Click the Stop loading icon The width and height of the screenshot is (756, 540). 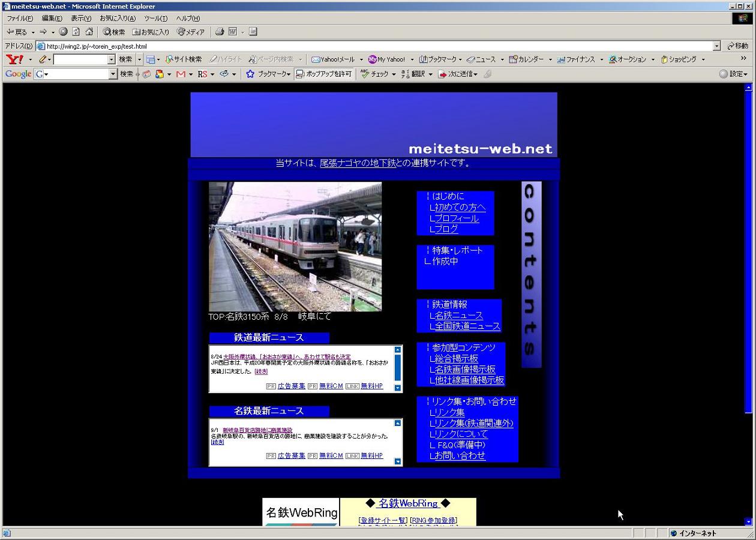[63, 32]
